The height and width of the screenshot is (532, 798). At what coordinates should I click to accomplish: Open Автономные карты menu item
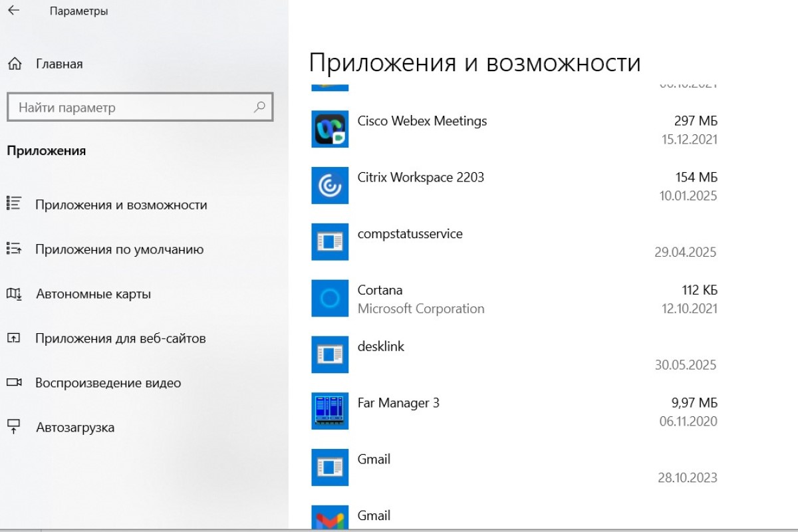pos(93,294)
